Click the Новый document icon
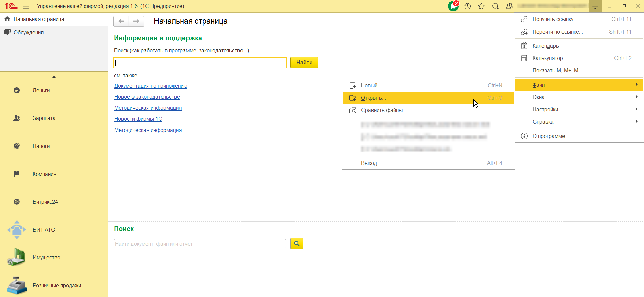The width and height of the screenshot is (644, 297). (x=353, y=85)
